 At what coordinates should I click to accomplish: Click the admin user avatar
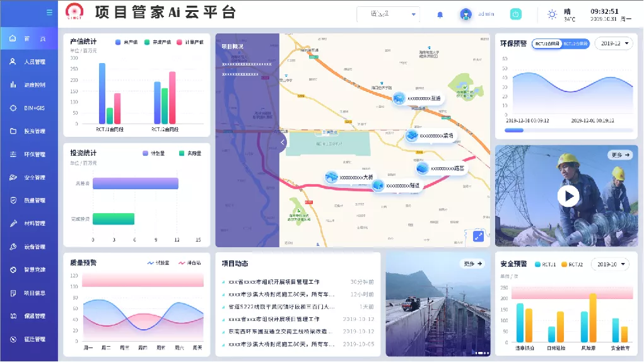click(466, 15)
